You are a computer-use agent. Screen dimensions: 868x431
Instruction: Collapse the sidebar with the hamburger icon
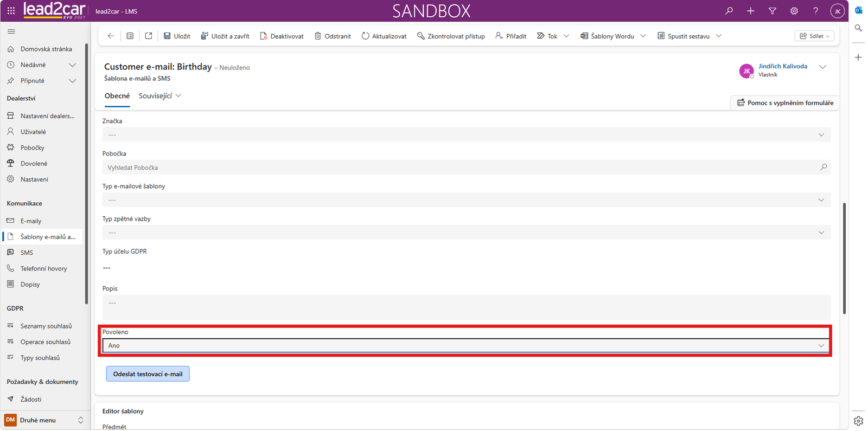coord(11,31)
